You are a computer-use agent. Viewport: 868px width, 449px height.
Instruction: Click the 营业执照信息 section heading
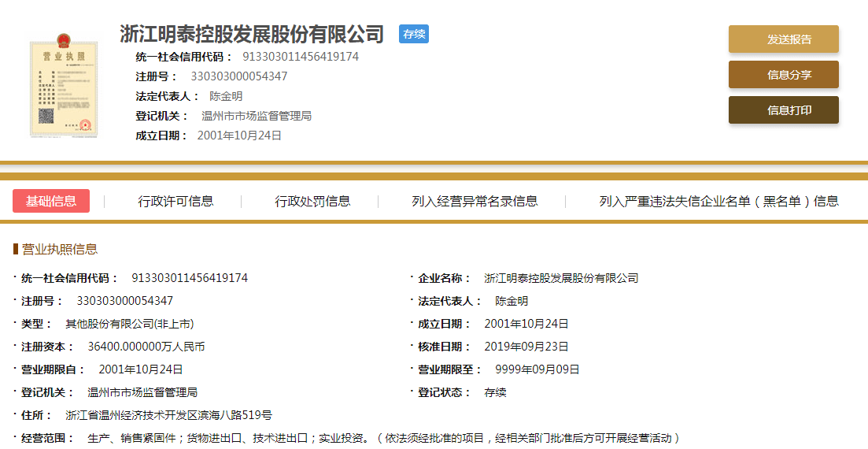click(59, 250)
